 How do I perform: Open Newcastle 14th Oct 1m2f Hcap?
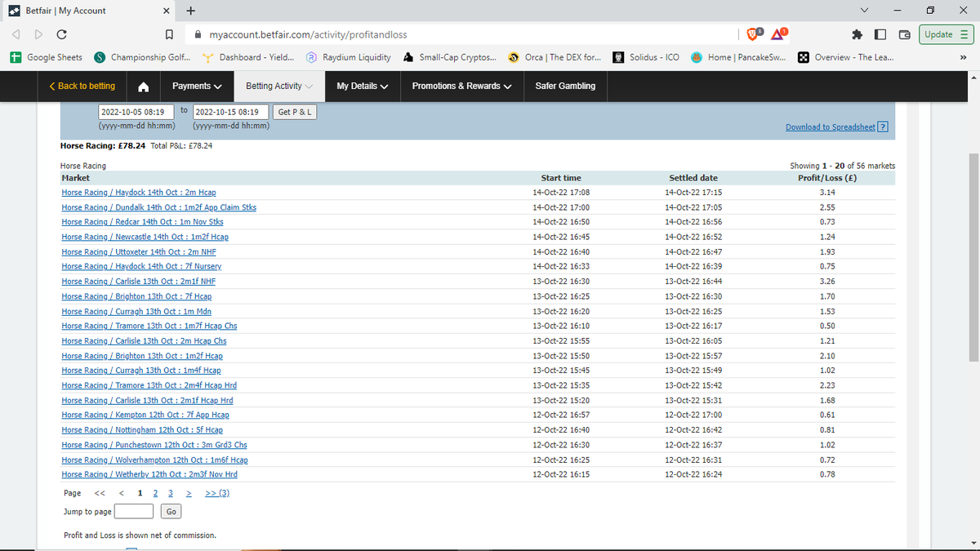(145, 237)
